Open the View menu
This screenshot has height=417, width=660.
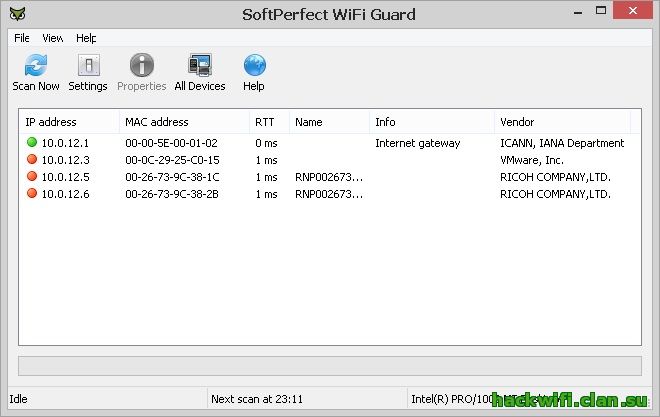(x=53, y=38)
